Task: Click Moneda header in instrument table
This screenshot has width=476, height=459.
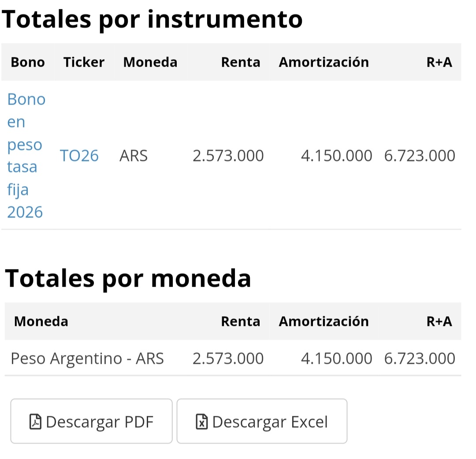Action: pyautogui.click(x=150, y=62)
